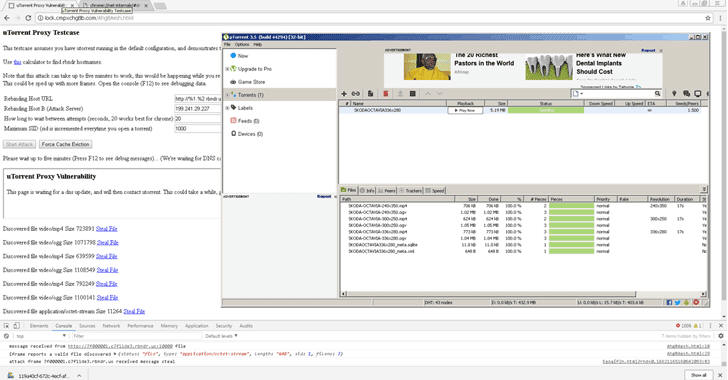This screenshot has height=380, width=728.
Task: Expand the downloaded file options chevron
Action: click(79, 375)
